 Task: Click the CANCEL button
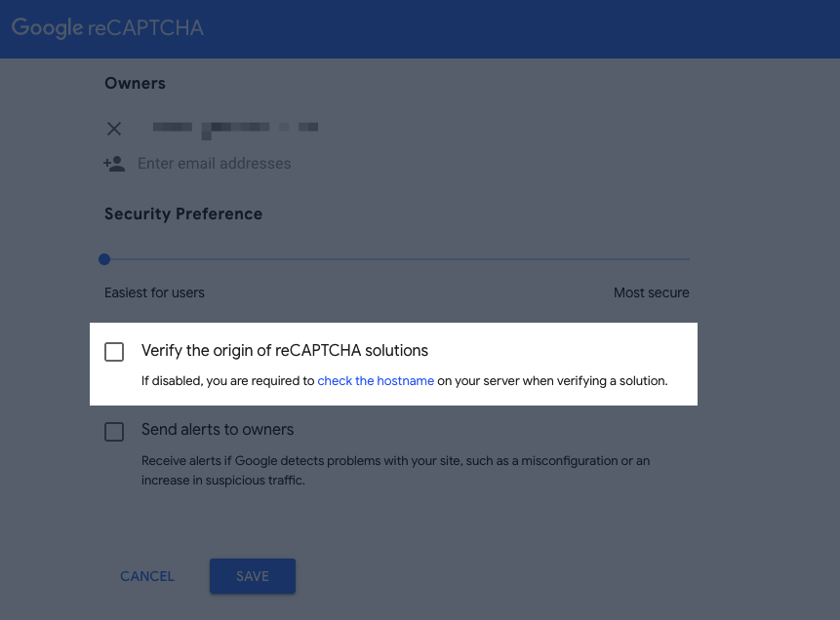coord(147,576)
